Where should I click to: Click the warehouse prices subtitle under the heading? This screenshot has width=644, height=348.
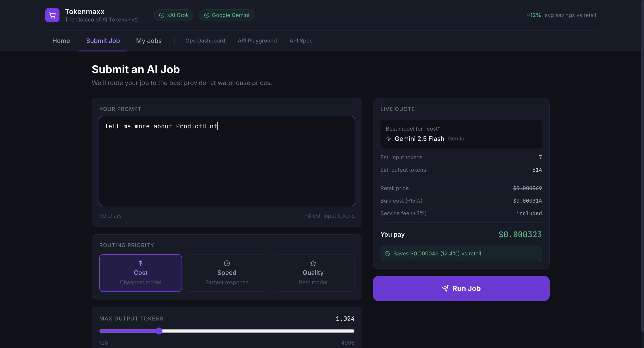(182, 83)
